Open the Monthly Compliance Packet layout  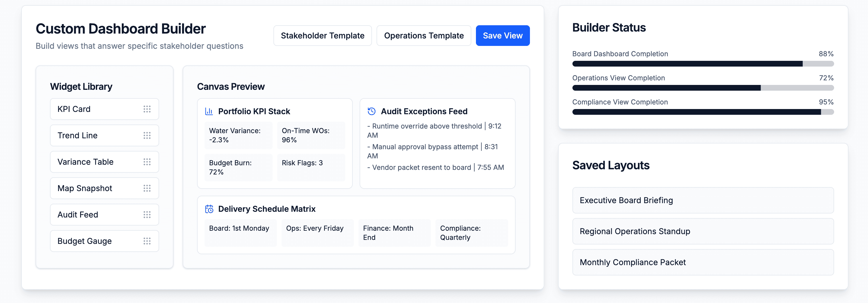(x=703, y=262)
